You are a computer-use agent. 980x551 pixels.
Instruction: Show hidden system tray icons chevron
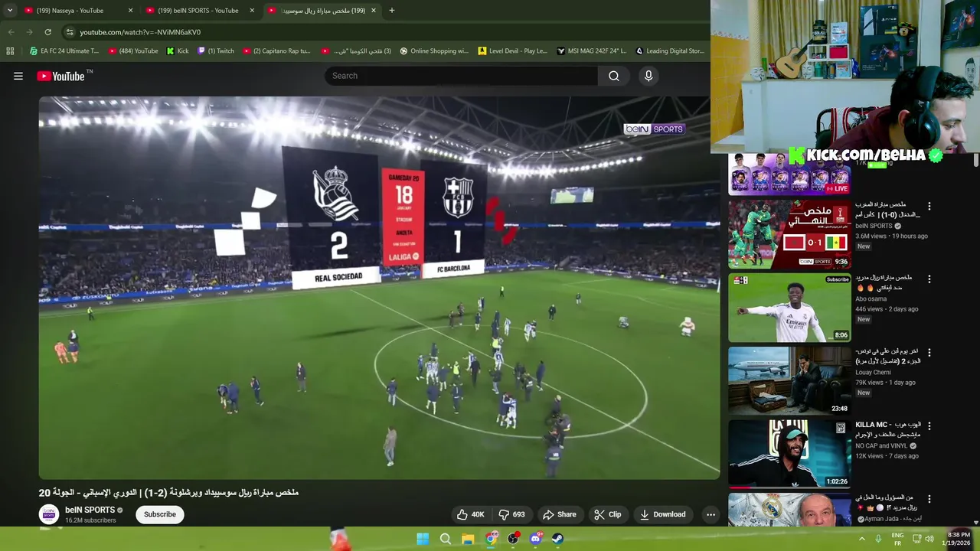[862, 539]
